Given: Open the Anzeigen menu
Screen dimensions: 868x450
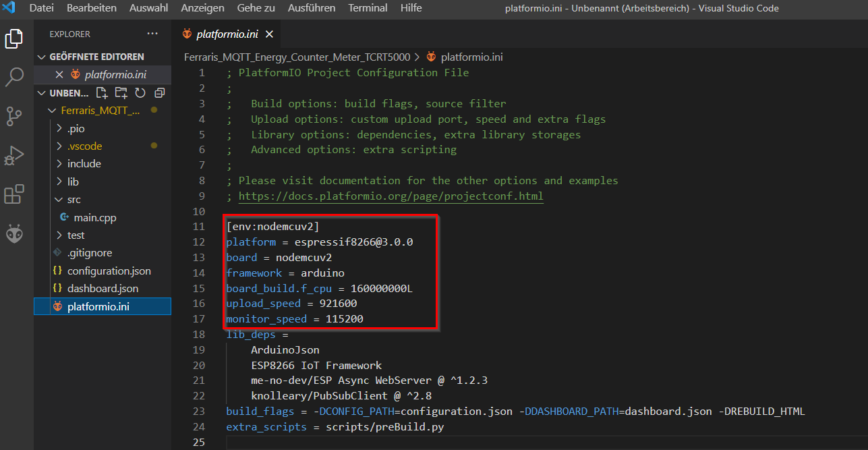Looking at the screenshot, I should [x=202, y=8].
